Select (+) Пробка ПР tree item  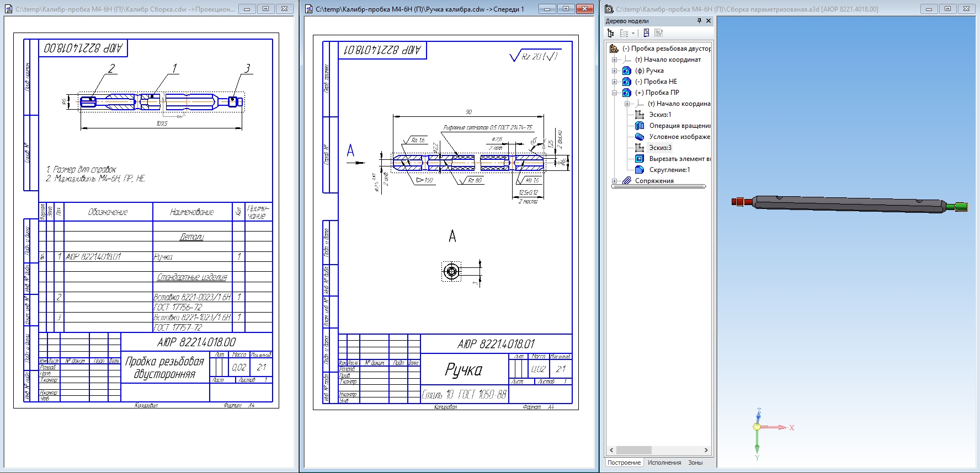point(657,93)
